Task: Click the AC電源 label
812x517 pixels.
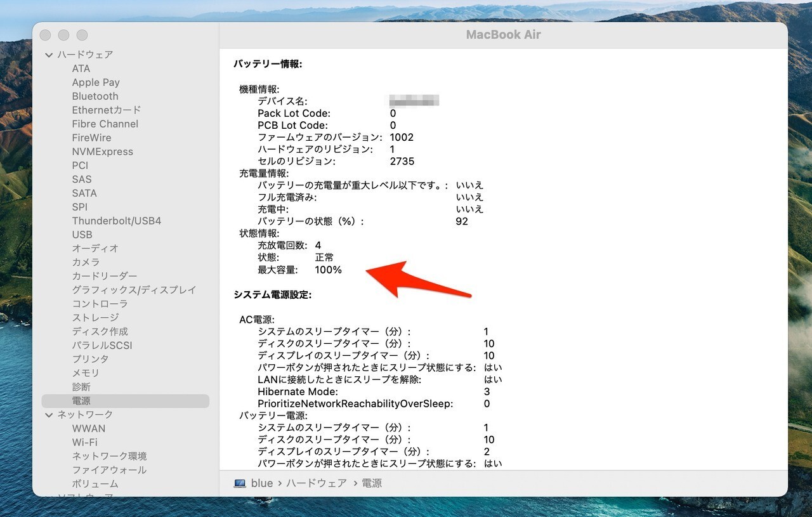Action: [257, 320]
